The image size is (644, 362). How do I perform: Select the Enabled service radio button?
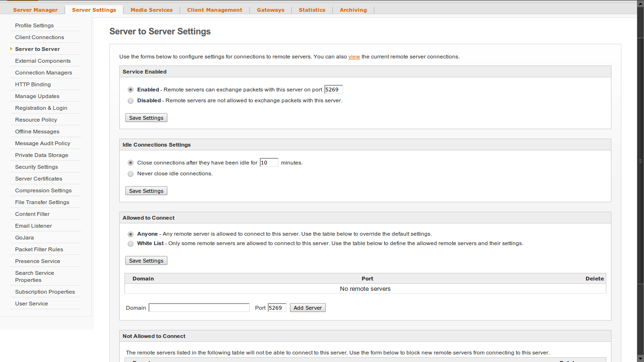point(131,90)
